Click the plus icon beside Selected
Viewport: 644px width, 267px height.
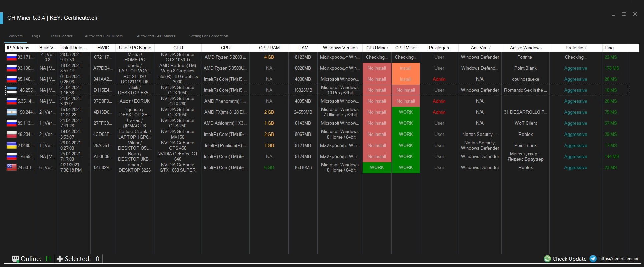[x=60, y=259]
